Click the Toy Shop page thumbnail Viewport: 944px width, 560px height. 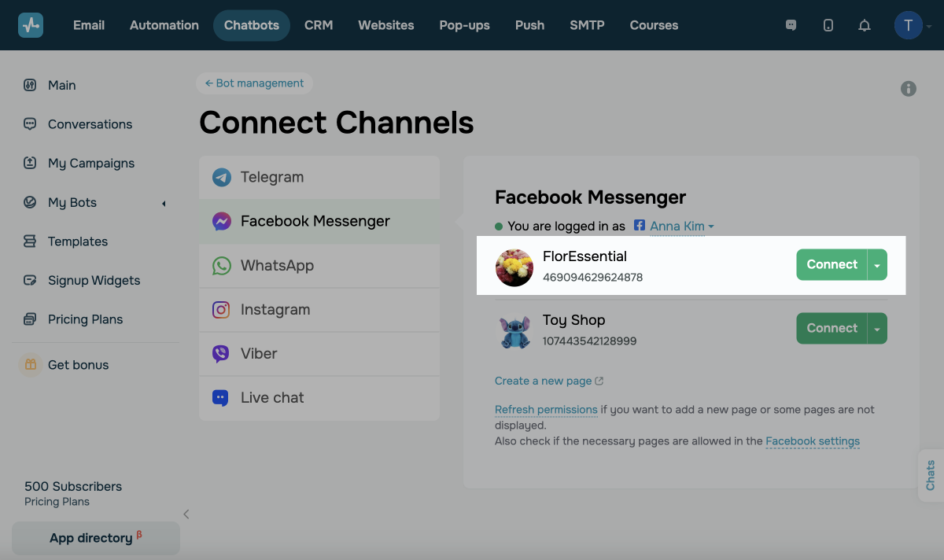pos(514,331)
